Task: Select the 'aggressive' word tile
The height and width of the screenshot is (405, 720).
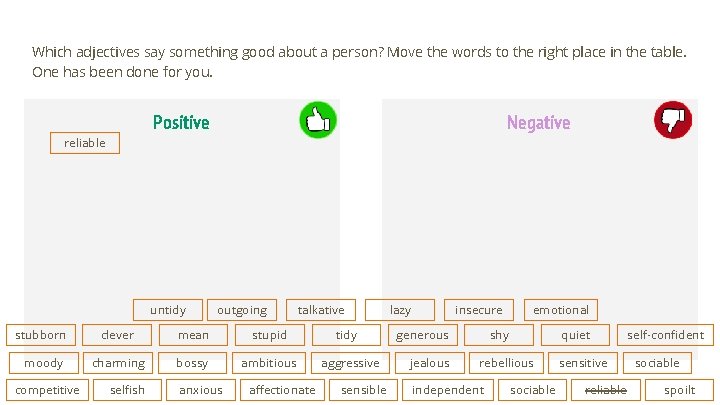Action: tap(350, 363)
